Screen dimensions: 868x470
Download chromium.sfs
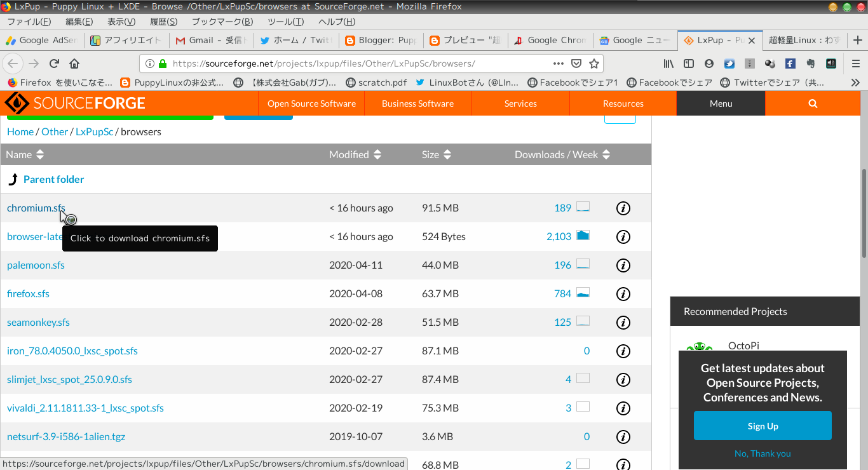click(36, 208)
